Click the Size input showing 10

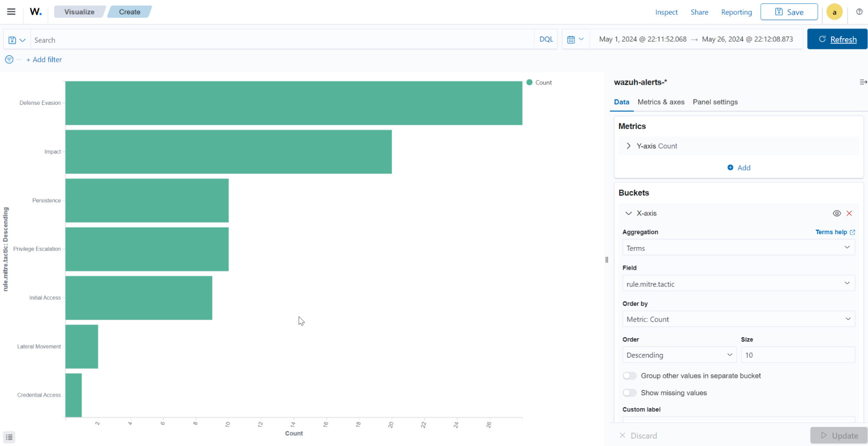(798, 355)
